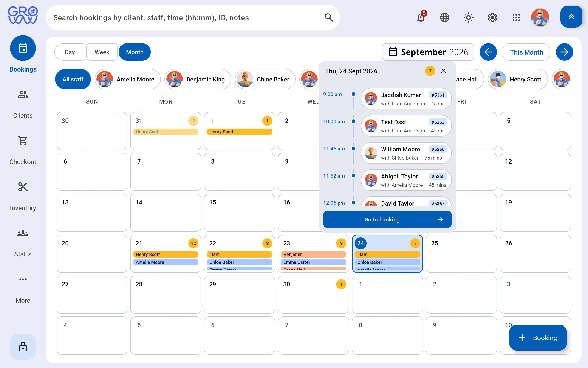
Task: Open the notifications bell
Action: click(421, 17)
